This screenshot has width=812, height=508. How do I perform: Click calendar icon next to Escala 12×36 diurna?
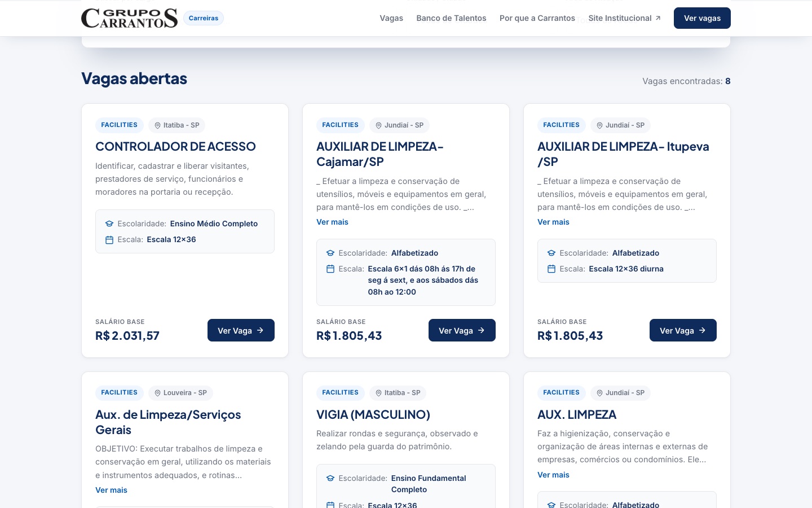click(551, 269)
